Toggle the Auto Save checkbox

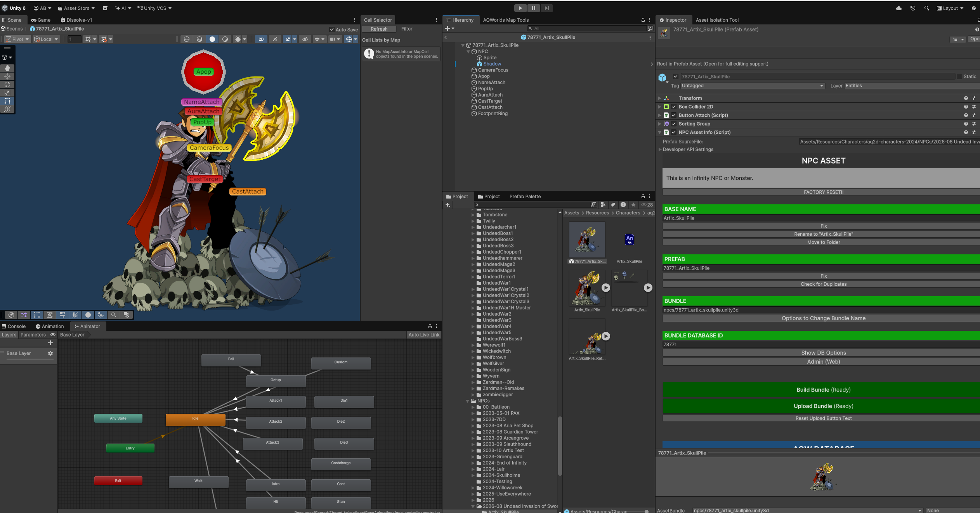coord(332,29)
